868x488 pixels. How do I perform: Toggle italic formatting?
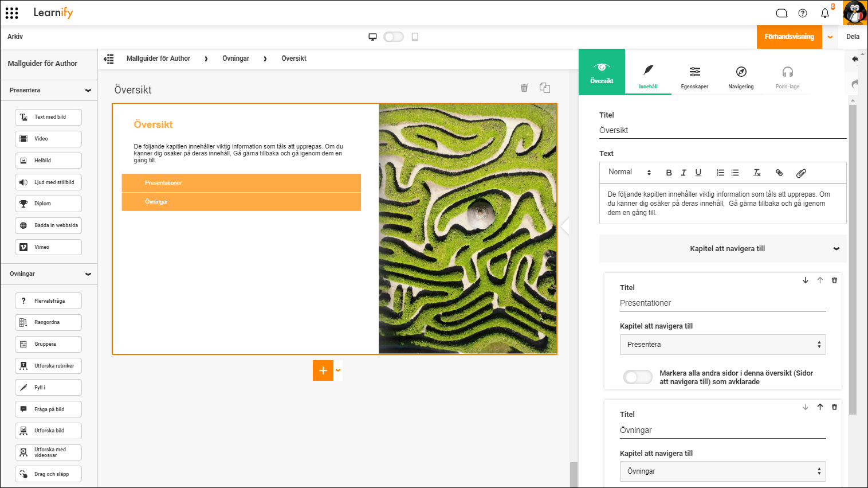[684, 173]
